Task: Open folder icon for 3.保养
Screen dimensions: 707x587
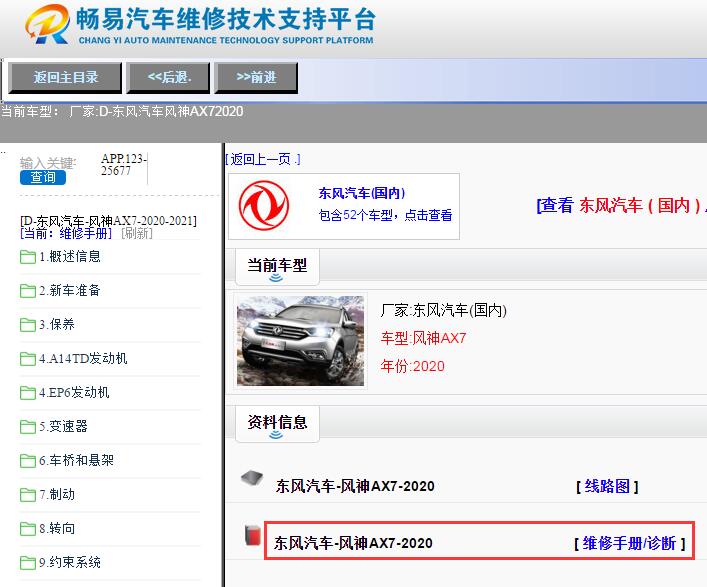Action: [28, 325]
